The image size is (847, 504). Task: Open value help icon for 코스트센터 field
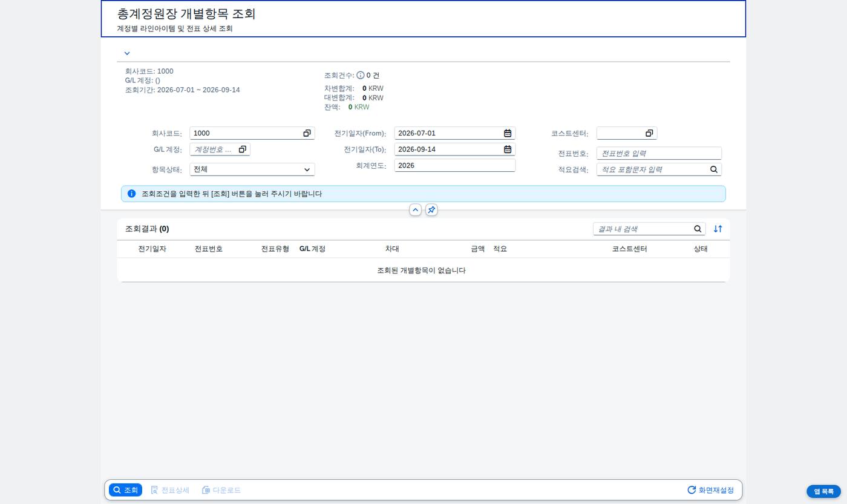click(649, 133)
